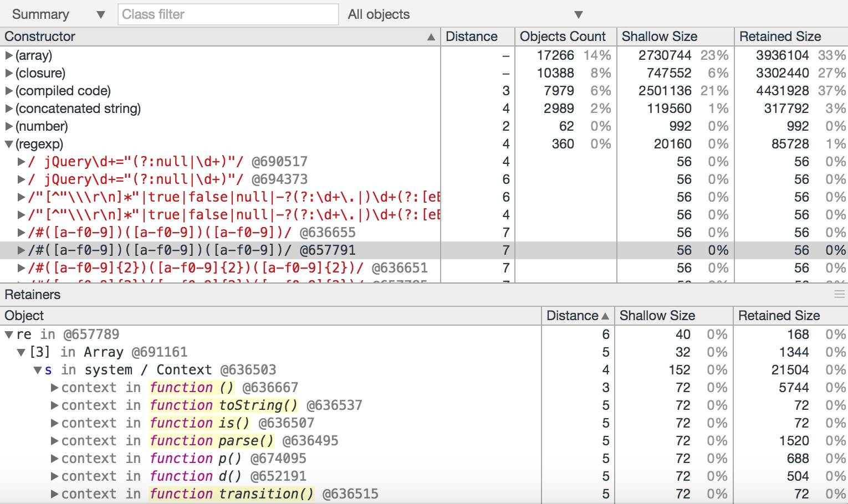The height and width of the screenshot is (504, 848).
Task: Open the All objects dropdown
Action: point(465,14)
